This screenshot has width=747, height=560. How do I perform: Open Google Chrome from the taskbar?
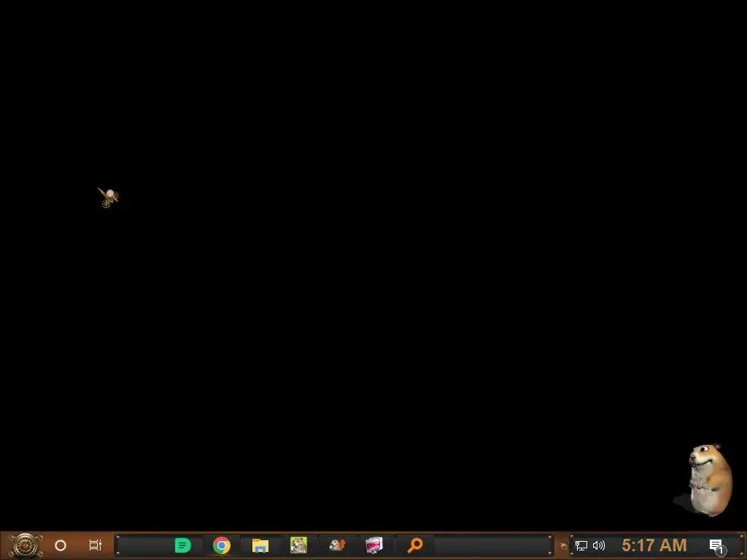pyautogui.click(x=222, y=545)
